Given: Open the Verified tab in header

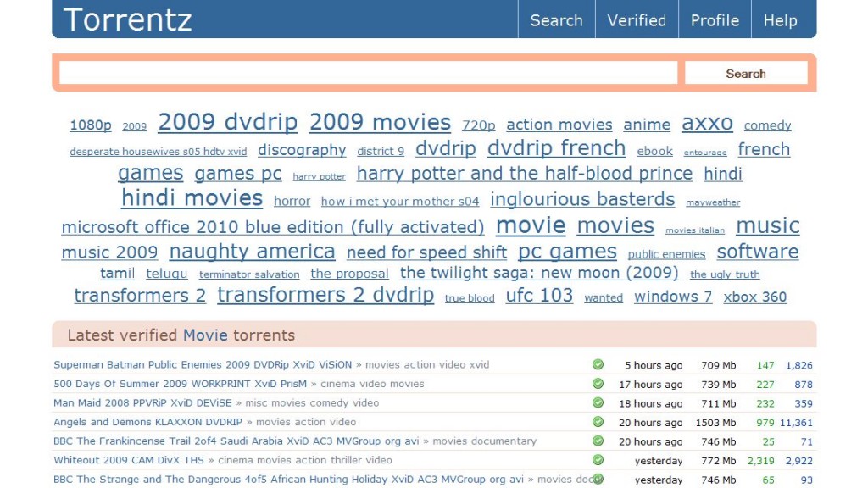Looking at the screenshot, I should point(636,20).
